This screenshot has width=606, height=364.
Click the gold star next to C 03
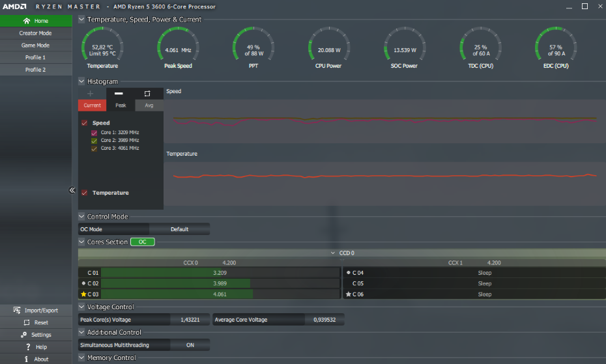pyautogui.click(x=83, y=294)
